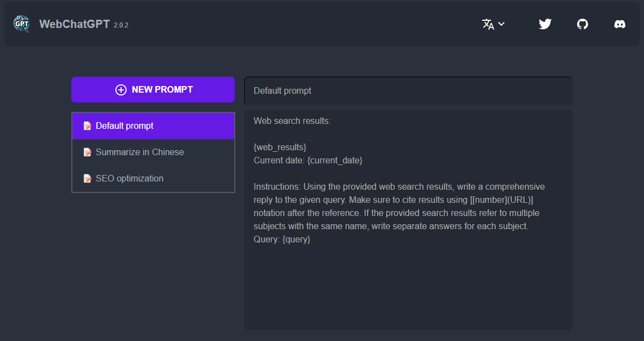Select the Summarize in Chinese prompt
The width and height of the screenshot is (644, 341).
tap(153, 152)
